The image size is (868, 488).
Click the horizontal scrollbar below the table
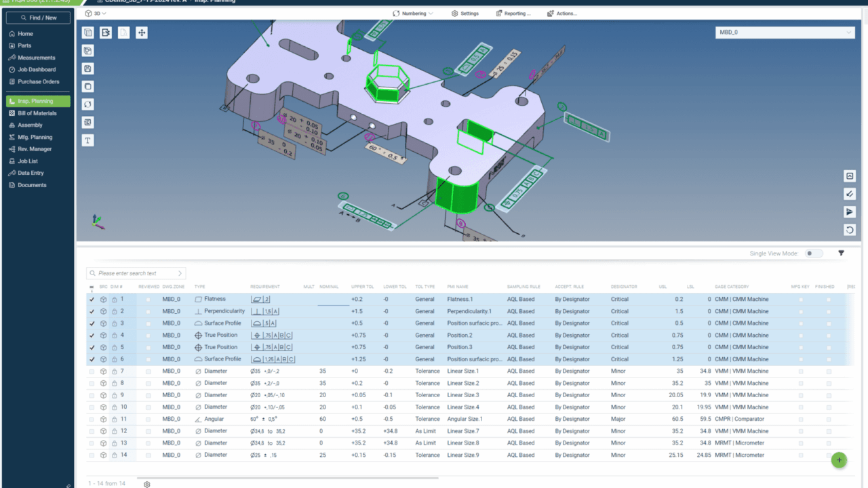coord(288,479)
